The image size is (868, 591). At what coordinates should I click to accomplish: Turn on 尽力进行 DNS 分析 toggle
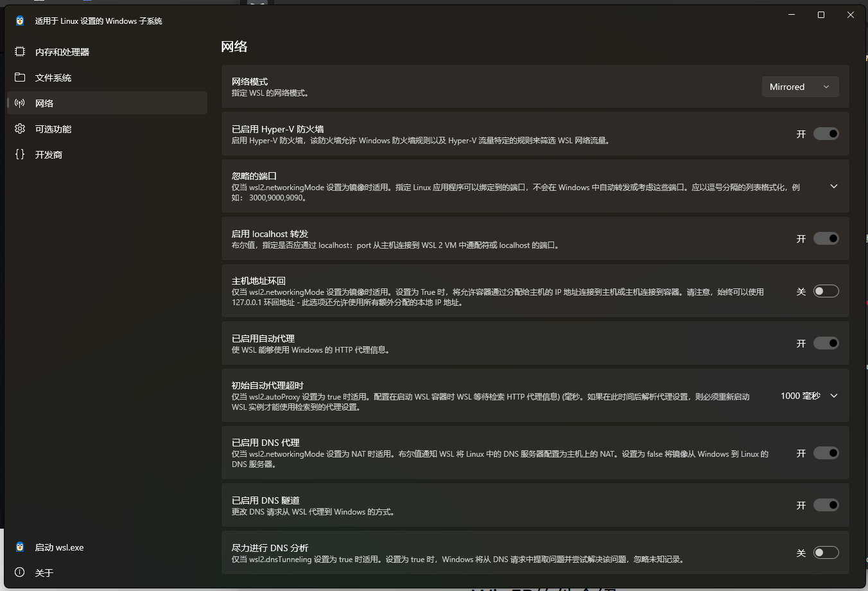pyautogui.click(x=826, y=552)
